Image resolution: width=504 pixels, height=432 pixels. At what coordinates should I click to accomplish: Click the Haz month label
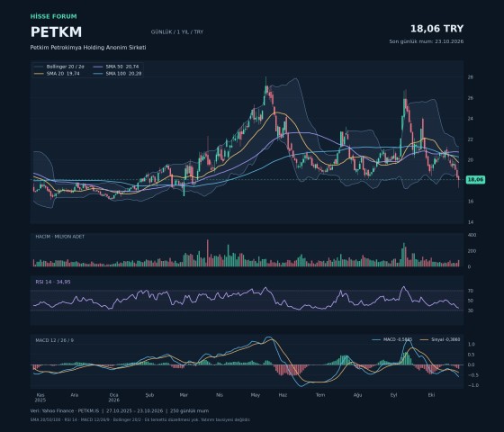[283, 395]
